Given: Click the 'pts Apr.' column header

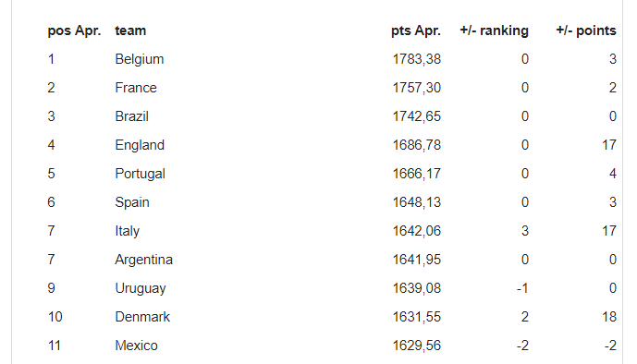Looking at the screenshot, I should click(416, 30).
